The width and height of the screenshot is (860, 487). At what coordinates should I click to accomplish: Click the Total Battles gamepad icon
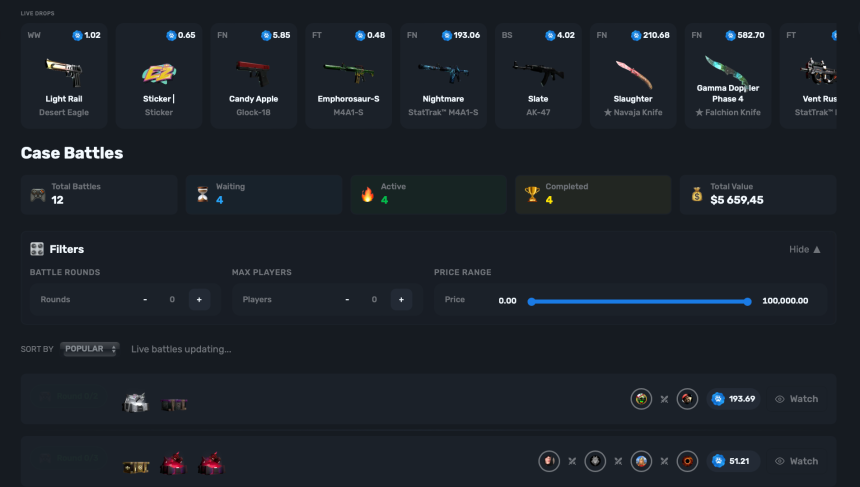38,195
